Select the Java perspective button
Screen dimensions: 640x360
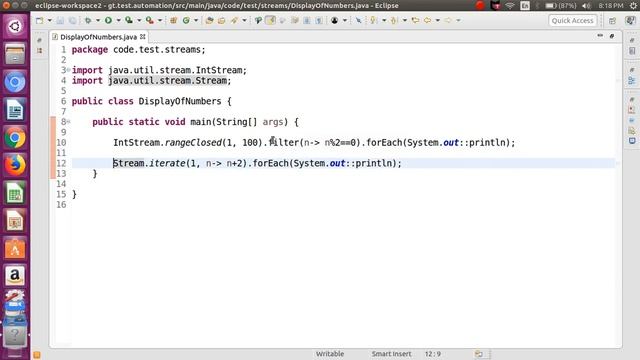[x=630, y=20]
